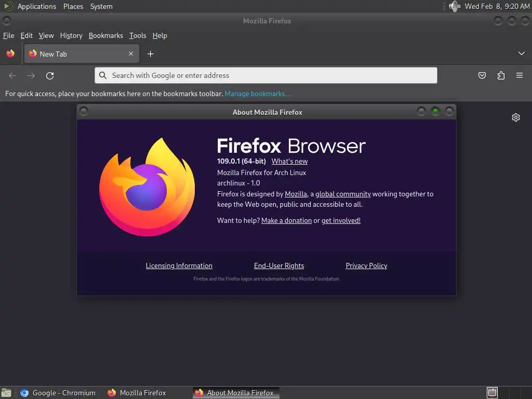The height and width of the screenshot is (399, 532).
Task: Open the Mozilla link
Action: click(296, 194)
